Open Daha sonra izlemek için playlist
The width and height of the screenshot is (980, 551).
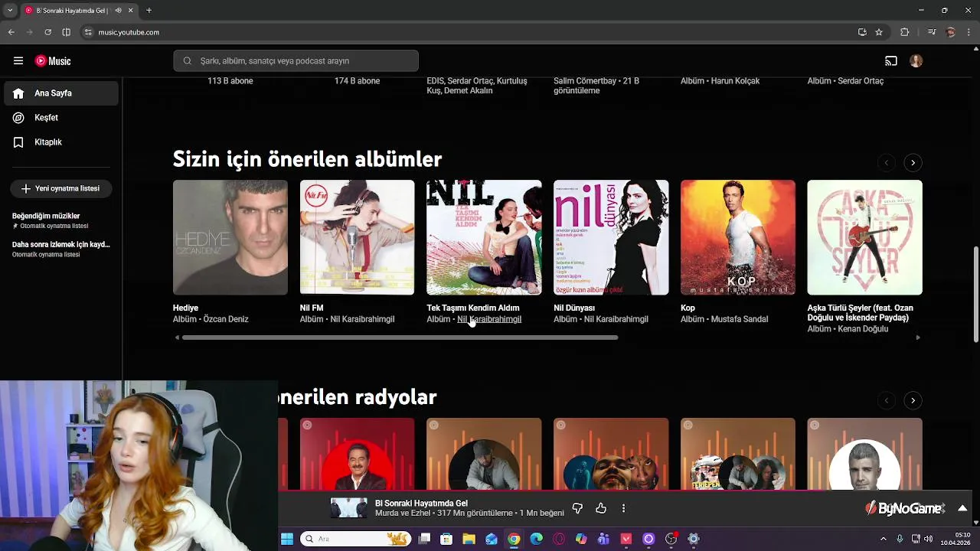click(x=60, y=249)
